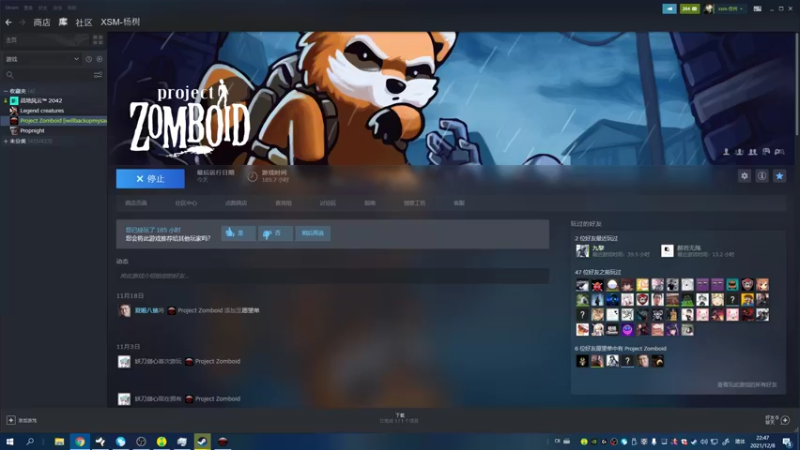The image size is (800, 450).
Task: Open user avatar in title bar
Action: [x=709, y=9]
